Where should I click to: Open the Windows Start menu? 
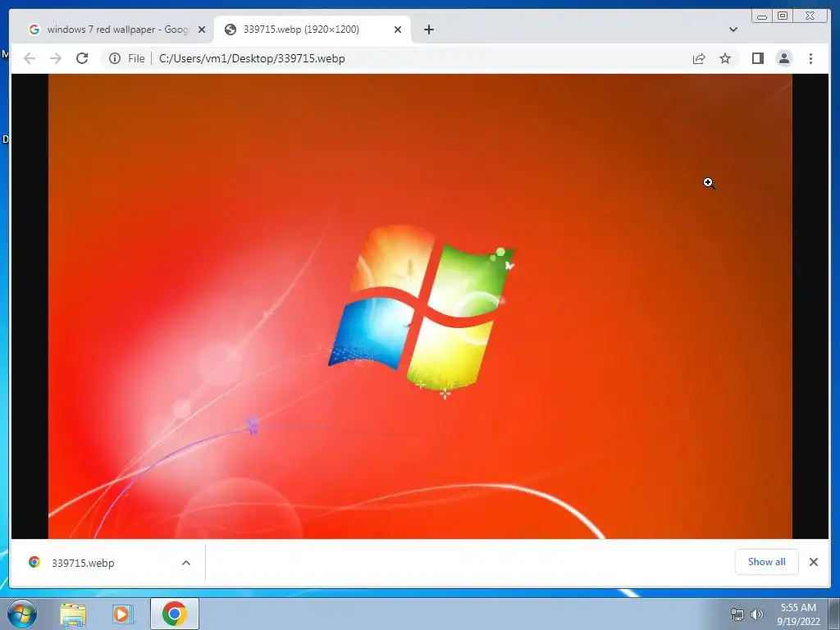pos(22,614)
